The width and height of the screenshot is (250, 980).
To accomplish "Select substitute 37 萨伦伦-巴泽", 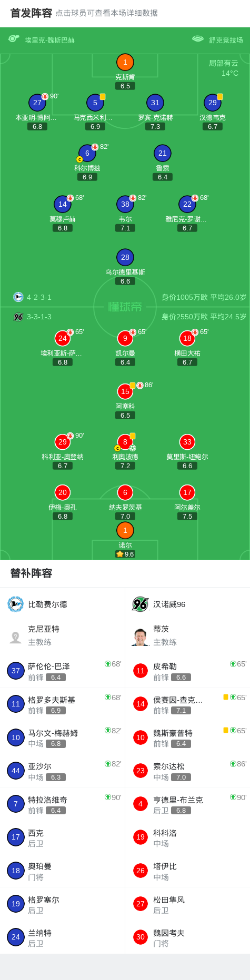I will pyautogui.click(x=63, y=671).
